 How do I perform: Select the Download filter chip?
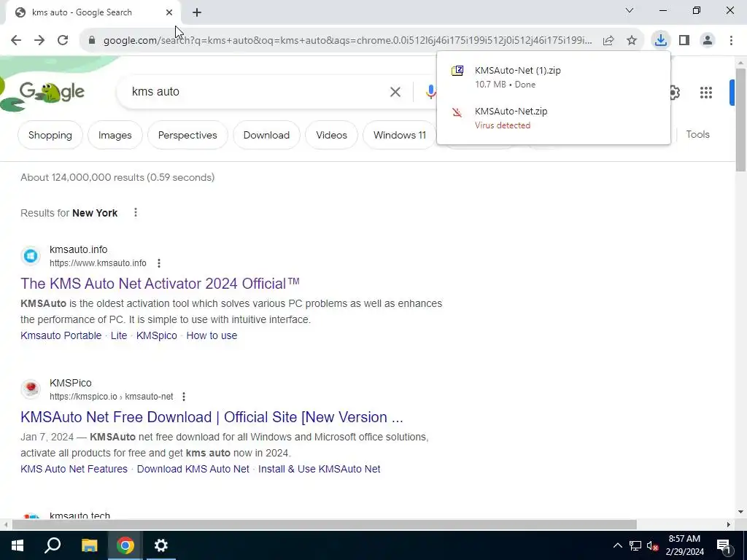[266, 135]
